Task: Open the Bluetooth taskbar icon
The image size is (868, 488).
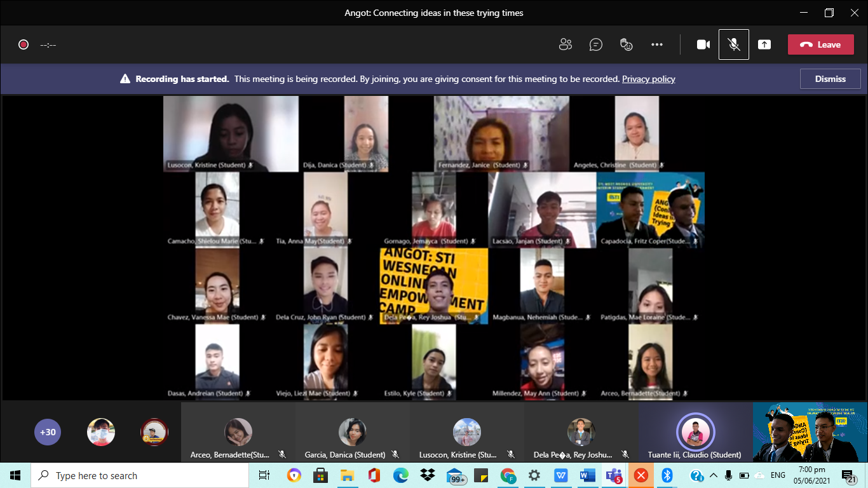Action: tap(667, 475)
